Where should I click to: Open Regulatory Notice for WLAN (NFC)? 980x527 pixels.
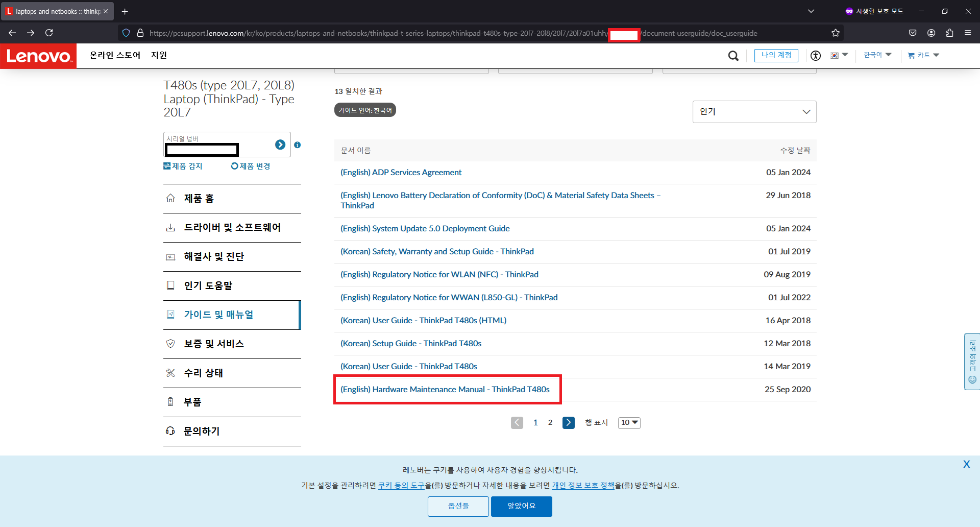coord(439,275)
